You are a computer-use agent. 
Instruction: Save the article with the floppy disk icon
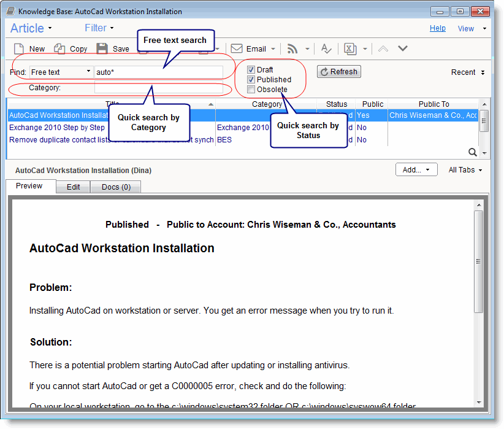[102, 48]
